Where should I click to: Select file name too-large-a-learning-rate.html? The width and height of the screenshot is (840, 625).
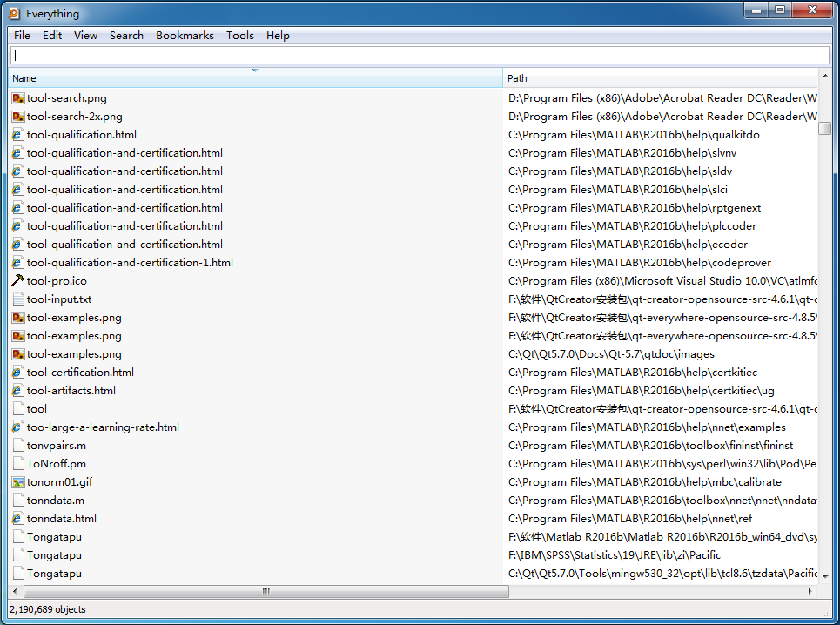pyautogui.click(x=103, y=427)
